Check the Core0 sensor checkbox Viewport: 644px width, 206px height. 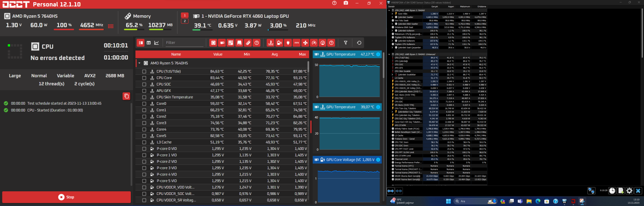[144, 104]
